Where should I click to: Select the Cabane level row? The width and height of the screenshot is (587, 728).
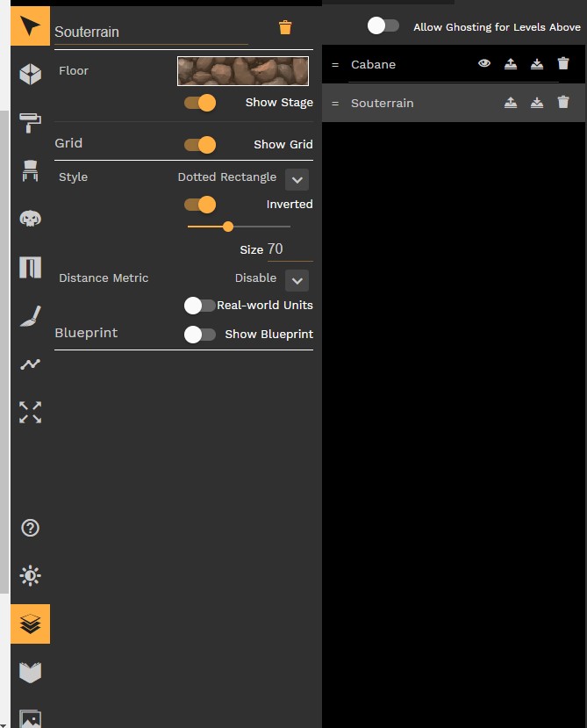(x=374, y=65)
